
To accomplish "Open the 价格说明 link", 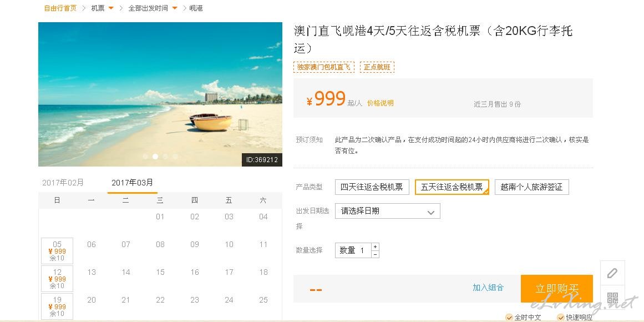I will [x=381, y=103].
